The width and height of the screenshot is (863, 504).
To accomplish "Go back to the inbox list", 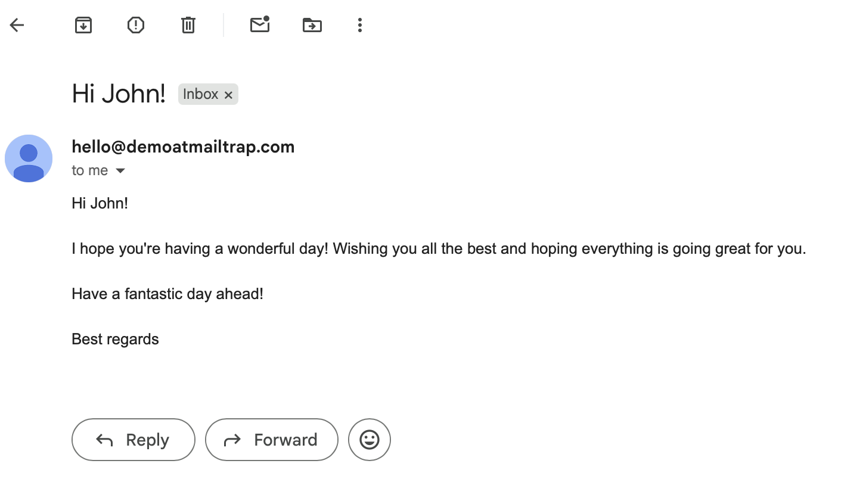I will (x=17, y=25).
